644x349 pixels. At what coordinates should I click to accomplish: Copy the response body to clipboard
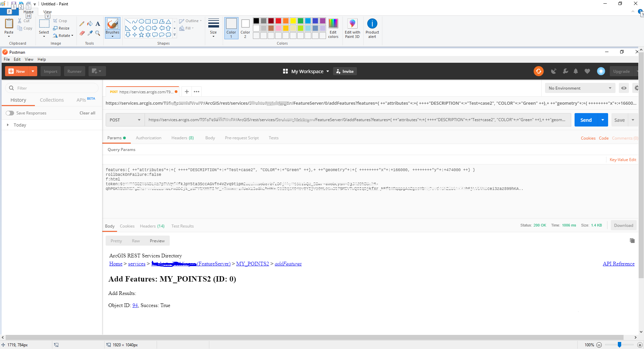tap(632, 241)
